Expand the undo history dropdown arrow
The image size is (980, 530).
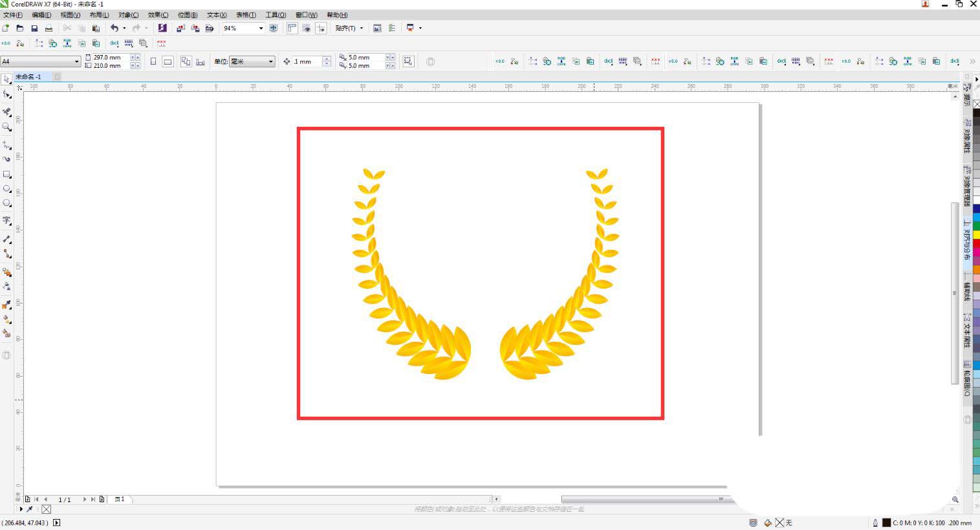click(x=124, y=28)
